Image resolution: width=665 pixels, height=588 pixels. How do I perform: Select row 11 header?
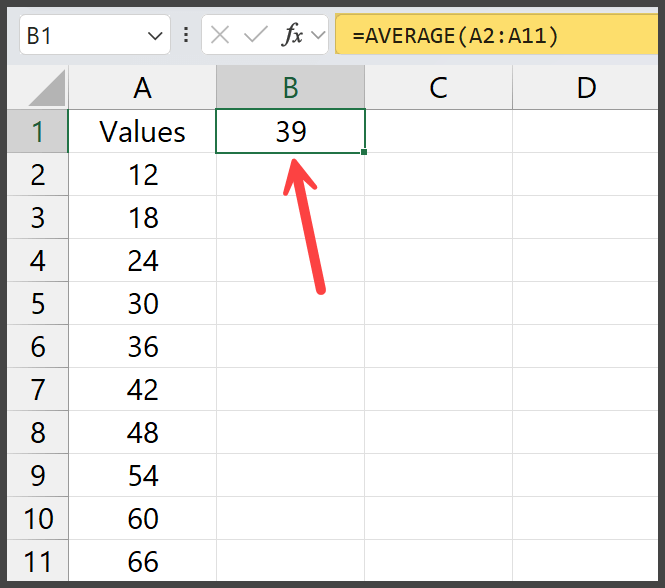pyautogui.click(x=38, y=561)
